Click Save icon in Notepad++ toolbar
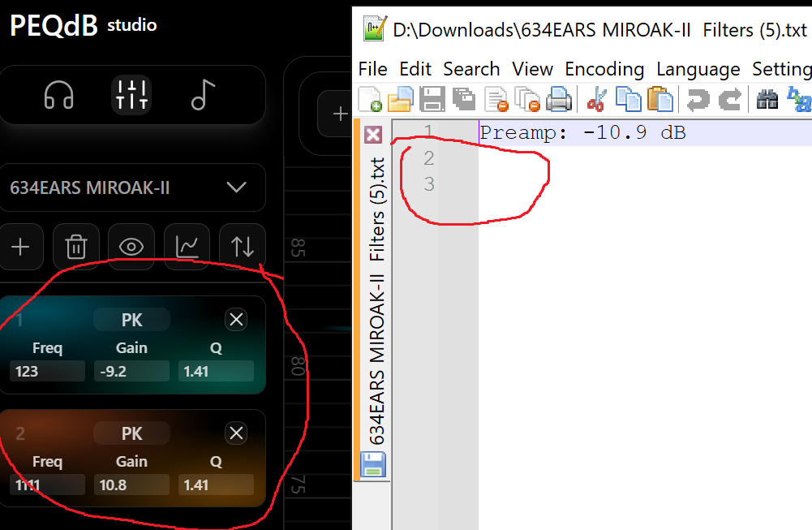This screenshot has height=530, width=812. tap(432, 99)
